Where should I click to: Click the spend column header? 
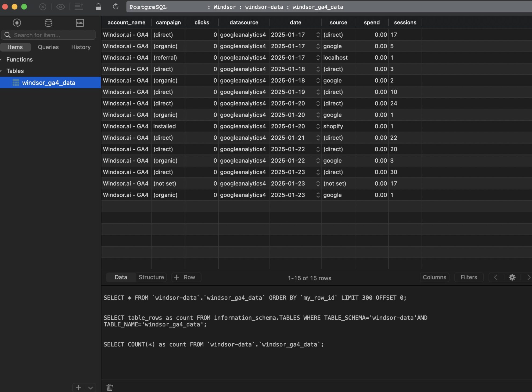[372, 23]
